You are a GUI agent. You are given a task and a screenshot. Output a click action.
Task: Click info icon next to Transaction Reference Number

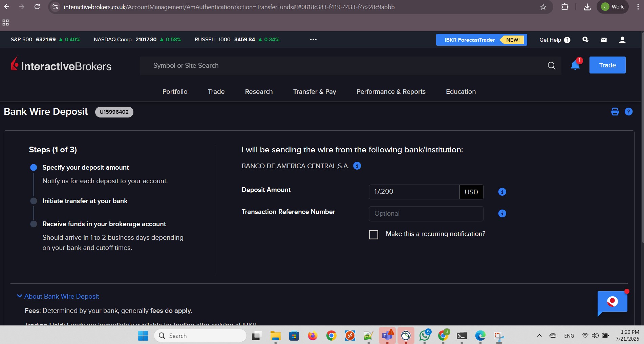pos(502,214)
